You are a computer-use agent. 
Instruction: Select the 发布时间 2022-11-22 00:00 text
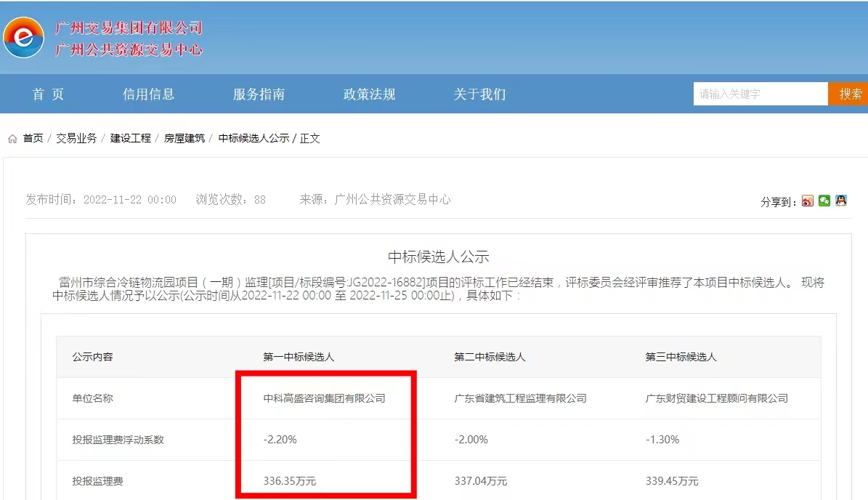pos(101,200)
